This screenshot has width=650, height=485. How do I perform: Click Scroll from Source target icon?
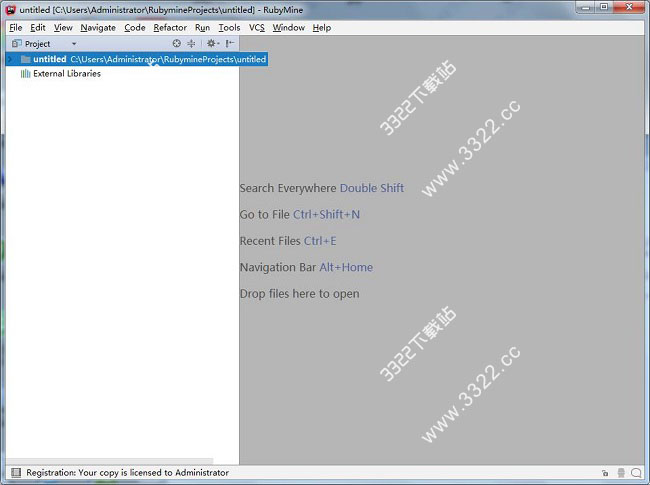[x=177, y=43]
